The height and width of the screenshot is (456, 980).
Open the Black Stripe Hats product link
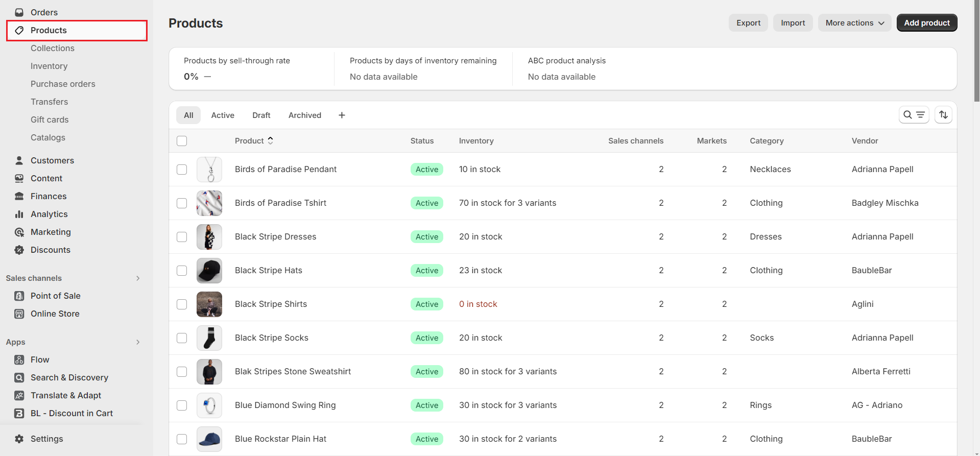[x=268, y=270]
